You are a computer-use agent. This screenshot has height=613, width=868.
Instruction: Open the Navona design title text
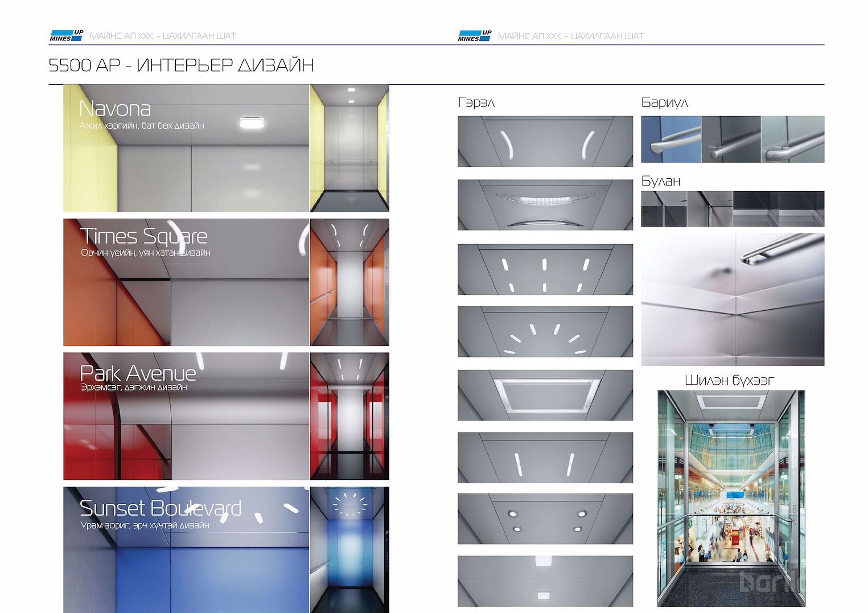pyautogui.click(x=114, y=109)
